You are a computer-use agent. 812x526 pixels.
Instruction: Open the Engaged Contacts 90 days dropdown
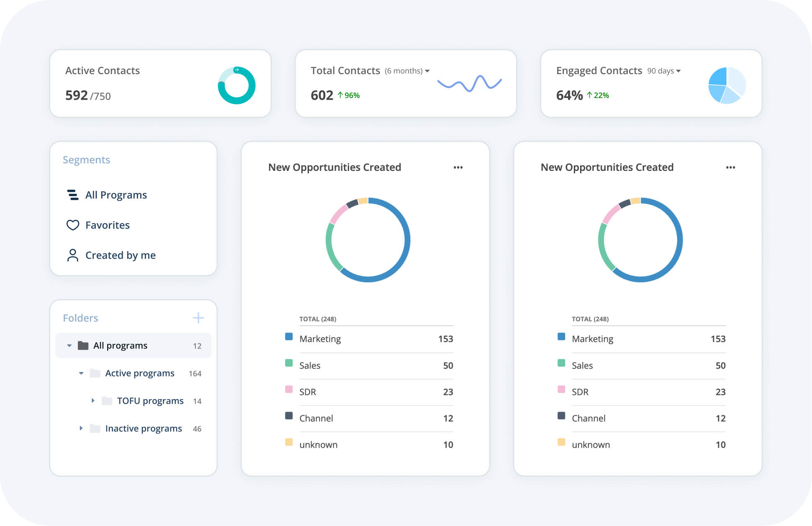coord(679,71)
